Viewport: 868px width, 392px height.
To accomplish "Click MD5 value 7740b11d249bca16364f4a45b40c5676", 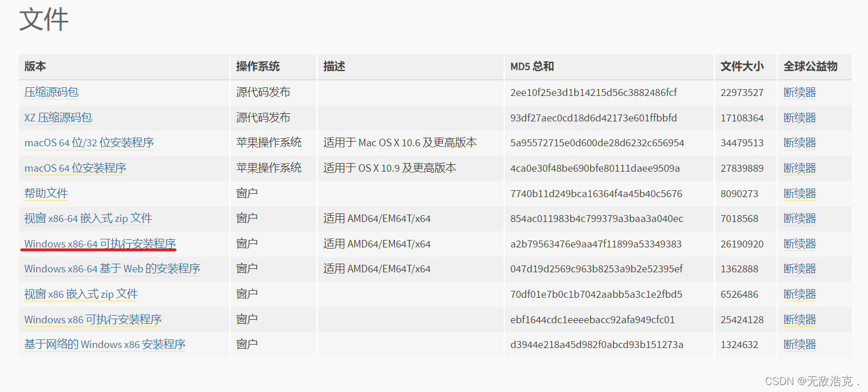I will point(596,194).
